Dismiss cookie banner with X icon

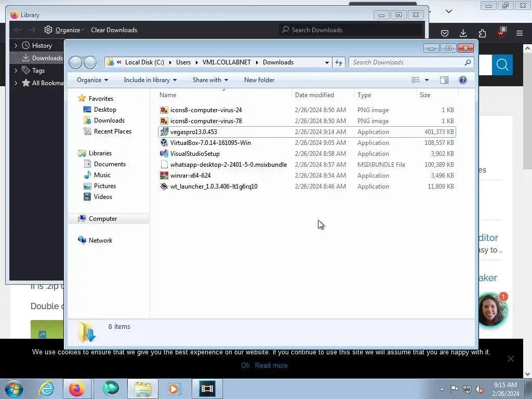pos(510,358)
